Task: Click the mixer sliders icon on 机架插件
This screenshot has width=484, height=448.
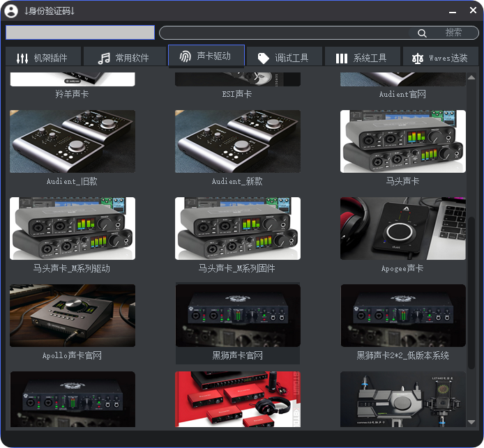Action: (22, 58)
